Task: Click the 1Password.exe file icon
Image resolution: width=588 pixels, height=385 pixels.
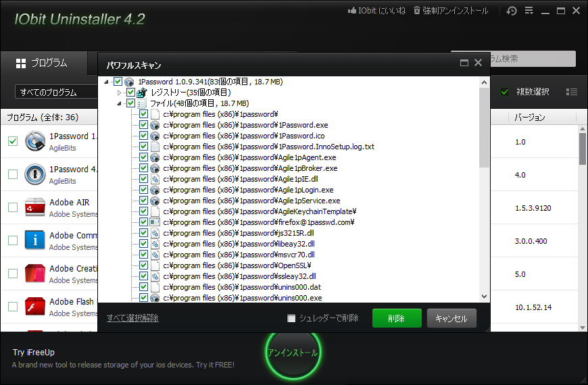Action: (x=155, y=125)
